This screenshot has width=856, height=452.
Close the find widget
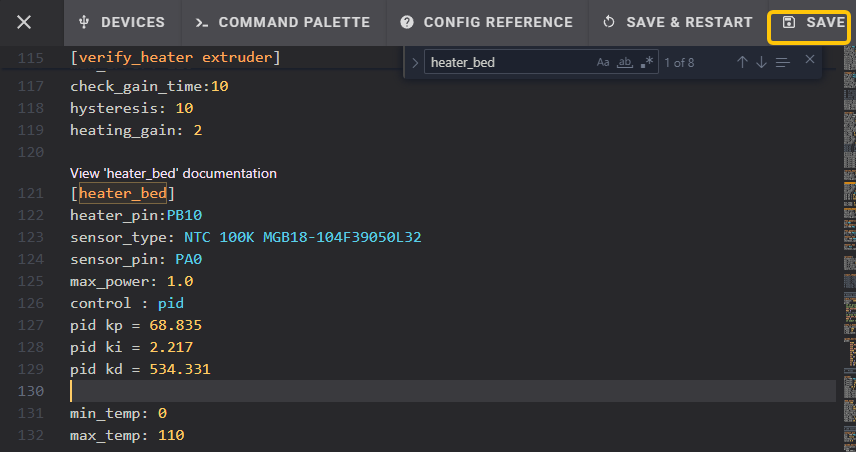tap(810, 60)
